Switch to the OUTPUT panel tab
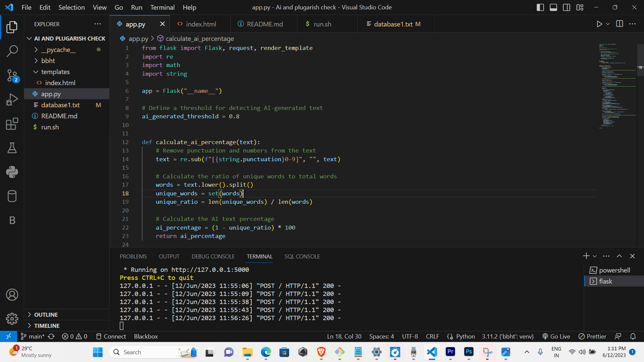Viewport: 644px width, 362px height. (169, 257)
